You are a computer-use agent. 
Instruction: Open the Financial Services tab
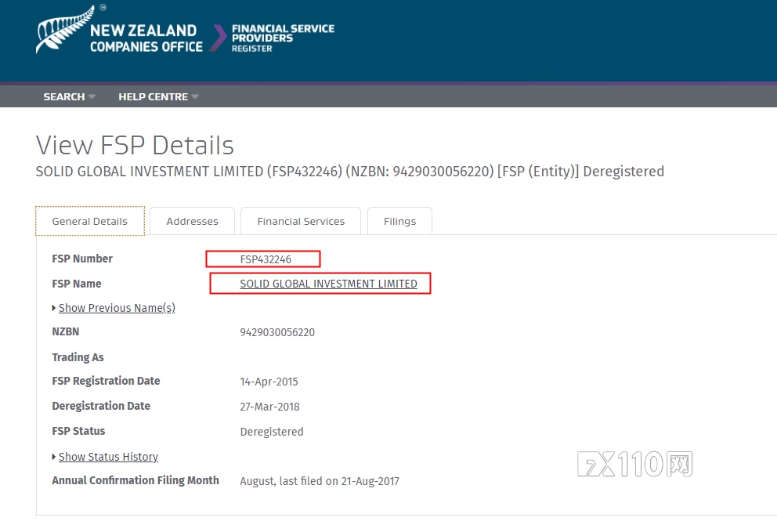301,221
